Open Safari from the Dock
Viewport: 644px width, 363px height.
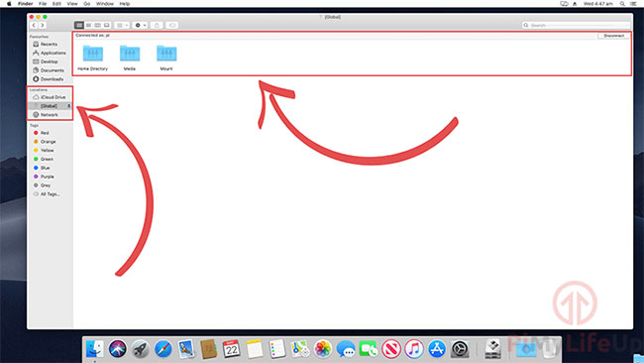[163, 349]
